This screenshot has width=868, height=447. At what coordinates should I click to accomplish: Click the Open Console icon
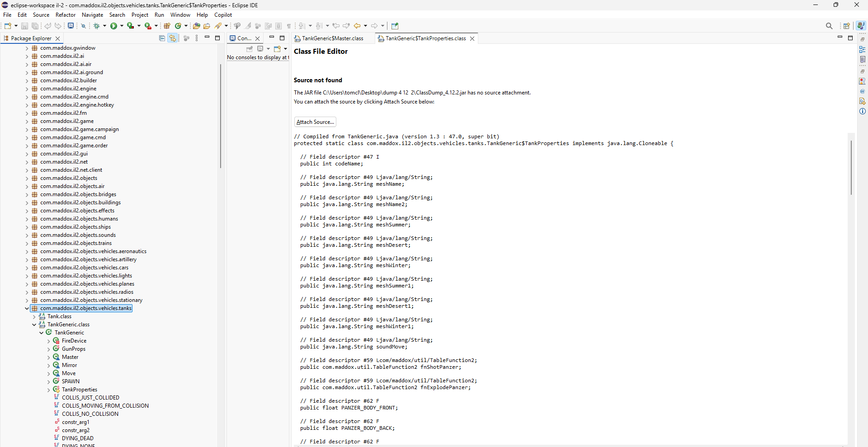point(277,48)
